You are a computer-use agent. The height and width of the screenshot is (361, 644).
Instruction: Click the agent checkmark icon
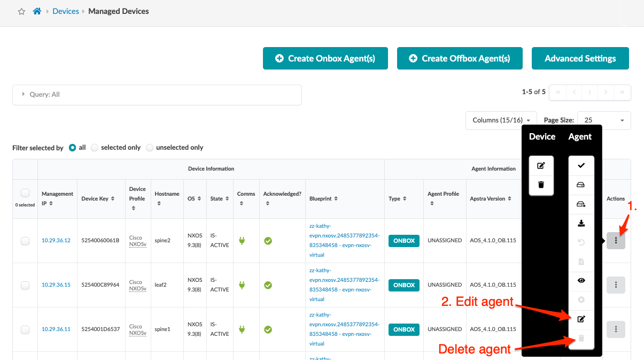click(x=581, y=166)
